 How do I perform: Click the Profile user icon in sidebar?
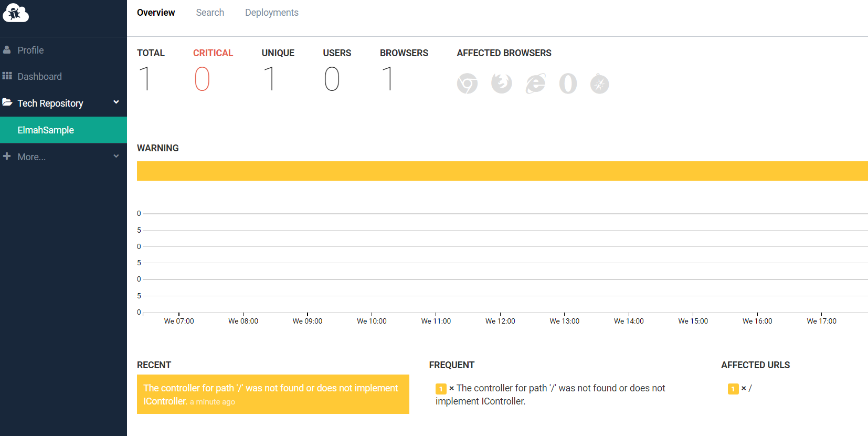(x=7, y=50)
